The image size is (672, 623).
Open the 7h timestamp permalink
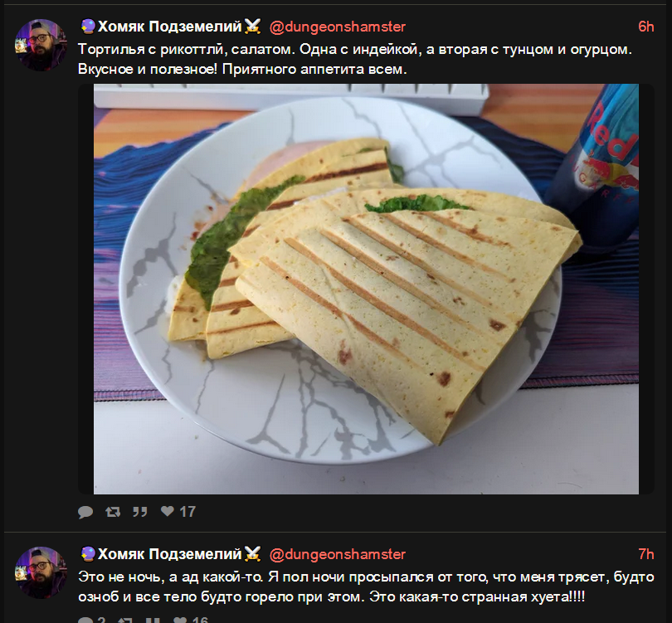point(645,554)
